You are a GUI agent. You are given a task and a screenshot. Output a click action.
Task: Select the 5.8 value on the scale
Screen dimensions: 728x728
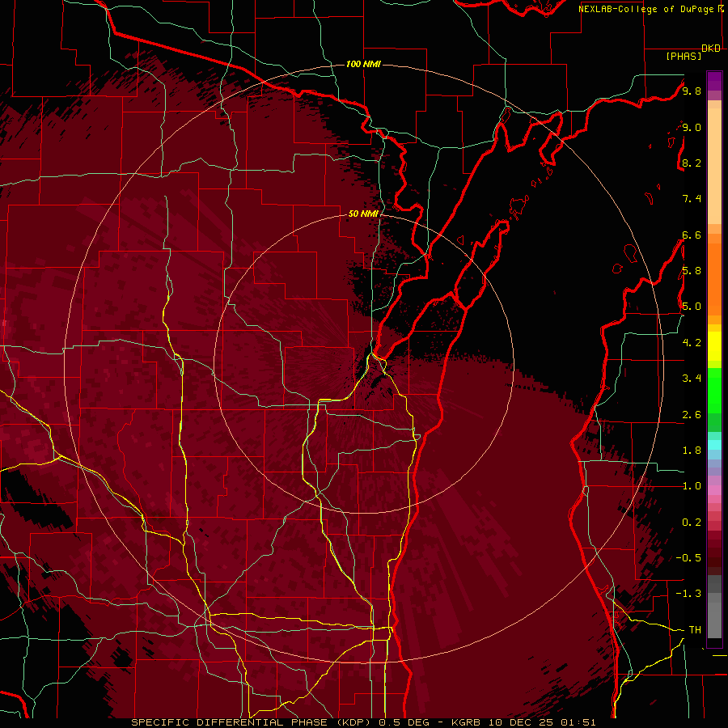tap(692, 271)
